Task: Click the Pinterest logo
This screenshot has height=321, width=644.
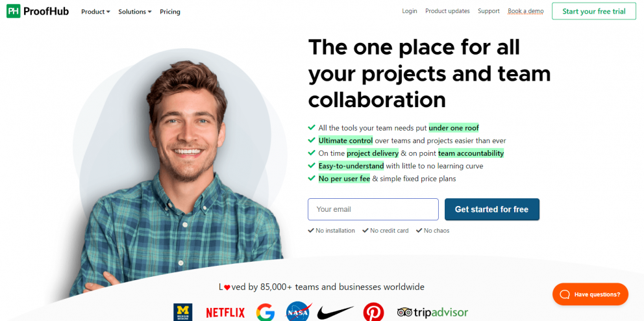Action: click(373, 313)
